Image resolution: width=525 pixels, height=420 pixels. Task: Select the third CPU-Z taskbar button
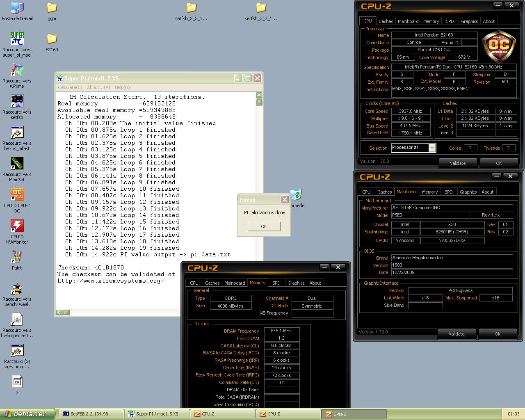pos(354,414)
